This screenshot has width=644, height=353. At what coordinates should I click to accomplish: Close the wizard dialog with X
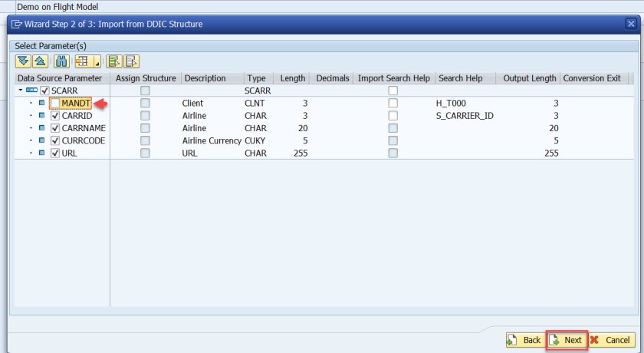pyautogui.click(x=631, y=24)
